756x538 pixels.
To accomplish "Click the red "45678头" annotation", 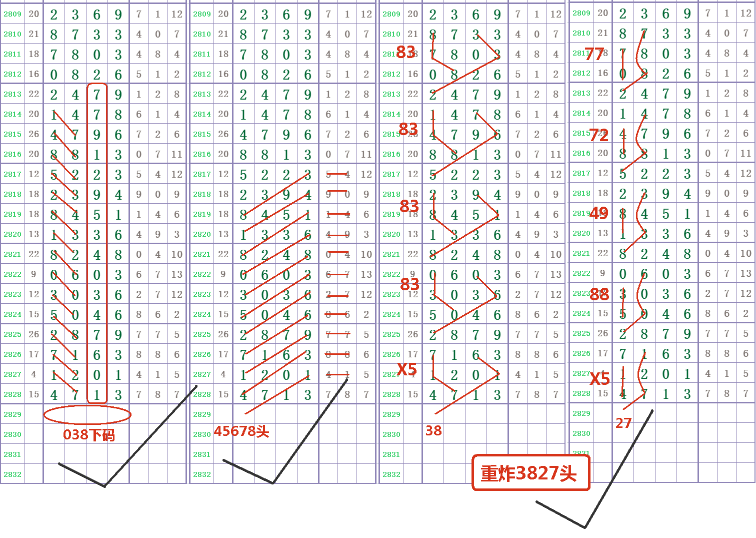I will [x=241, y=431].
